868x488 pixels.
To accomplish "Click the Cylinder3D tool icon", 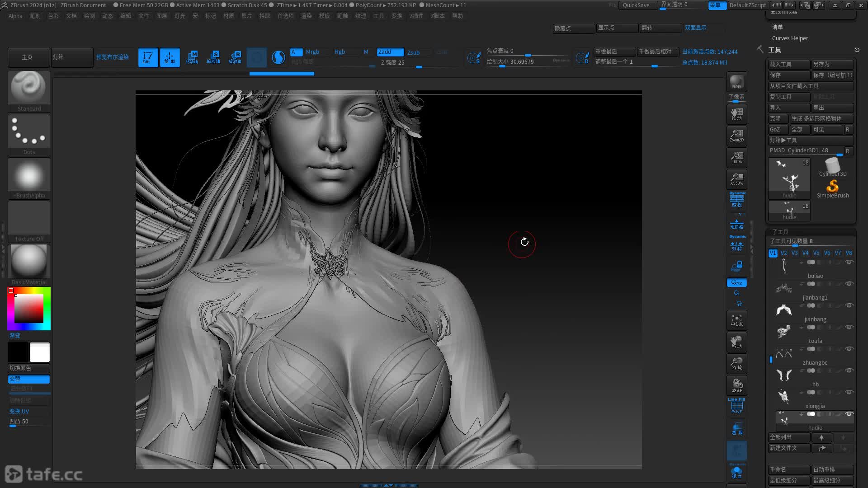I will pyautogui.click(x=832, y=167).
